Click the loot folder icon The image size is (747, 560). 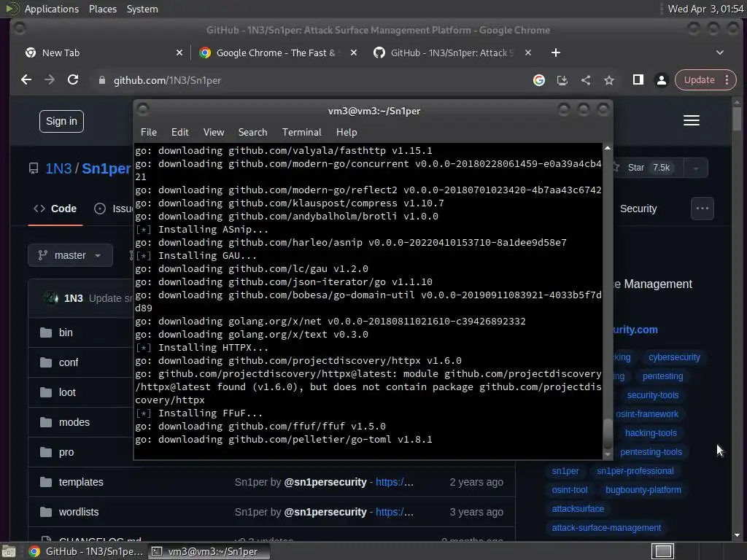pyautogui.click(x=46, y=392)
